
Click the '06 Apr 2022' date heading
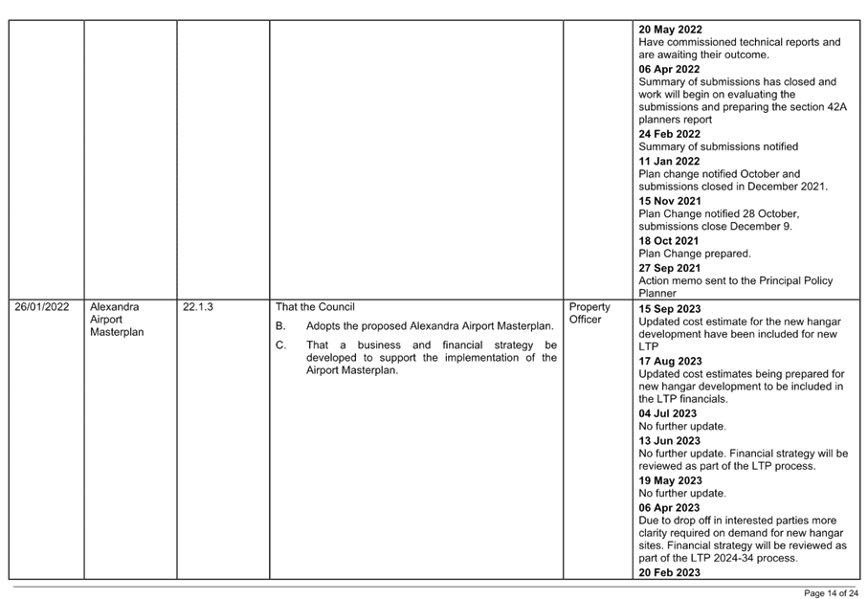669,70
